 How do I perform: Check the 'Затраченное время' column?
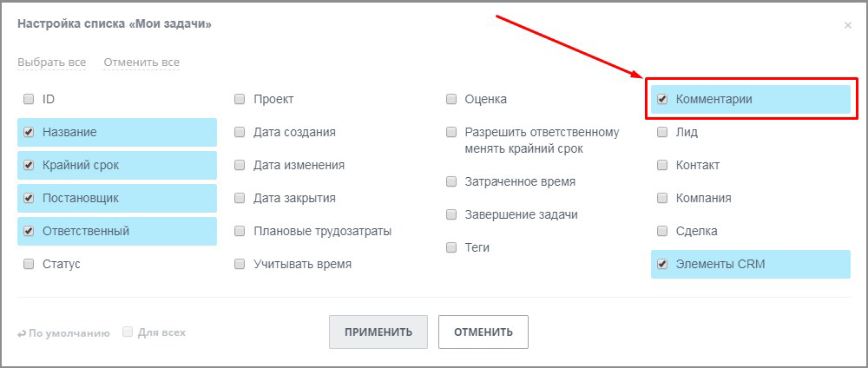click(451, 182)
